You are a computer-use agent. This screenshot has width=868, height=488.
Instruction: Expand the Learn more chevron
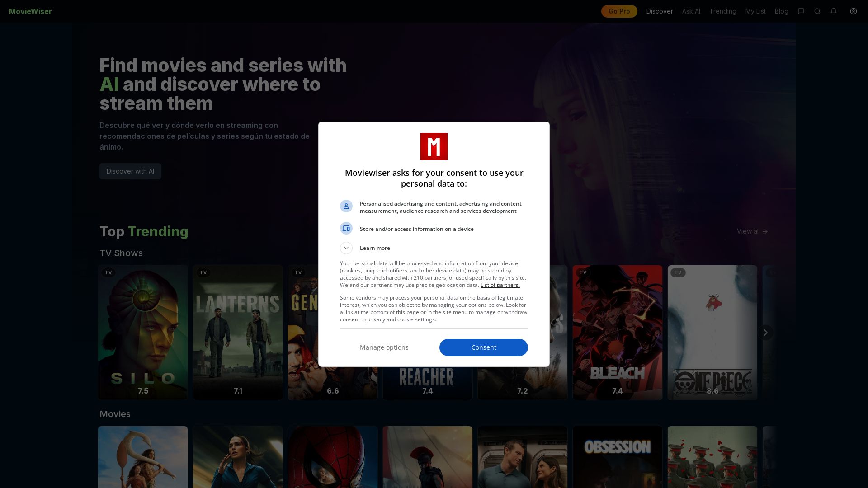click(x=346, y=248)
